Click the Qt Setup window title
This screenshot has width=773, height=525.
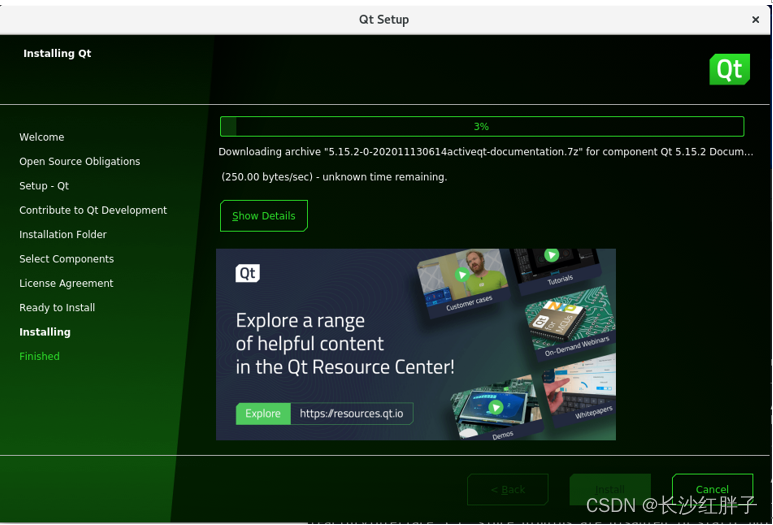tap(384, 20)
